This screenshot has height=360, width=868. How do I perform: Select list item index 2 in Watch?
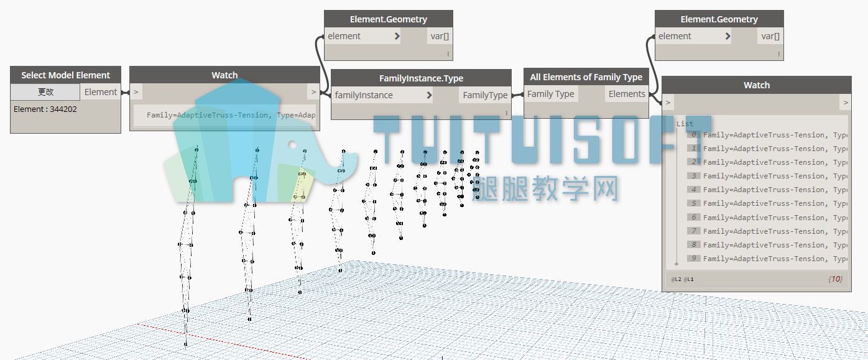tap(767, 162)
